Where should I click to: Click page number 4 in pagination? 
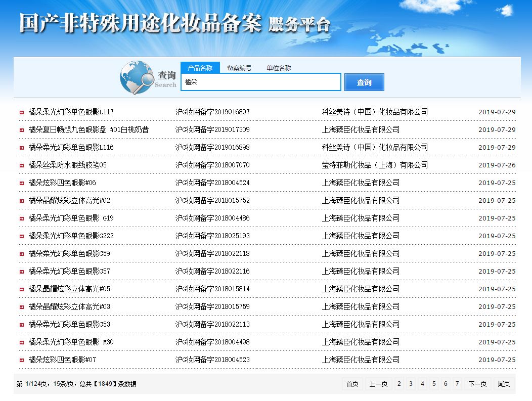coord(422,384)
